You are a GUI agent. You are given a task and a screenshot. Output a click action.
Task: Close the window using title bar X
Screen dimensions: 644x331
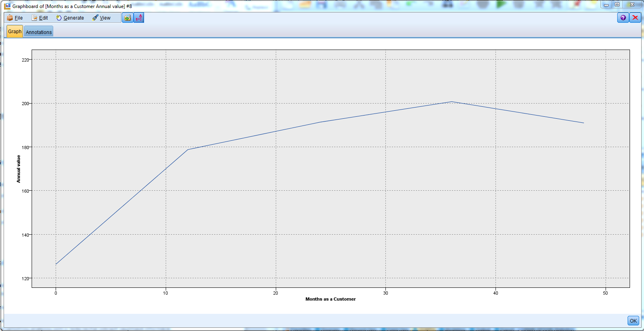632,5
